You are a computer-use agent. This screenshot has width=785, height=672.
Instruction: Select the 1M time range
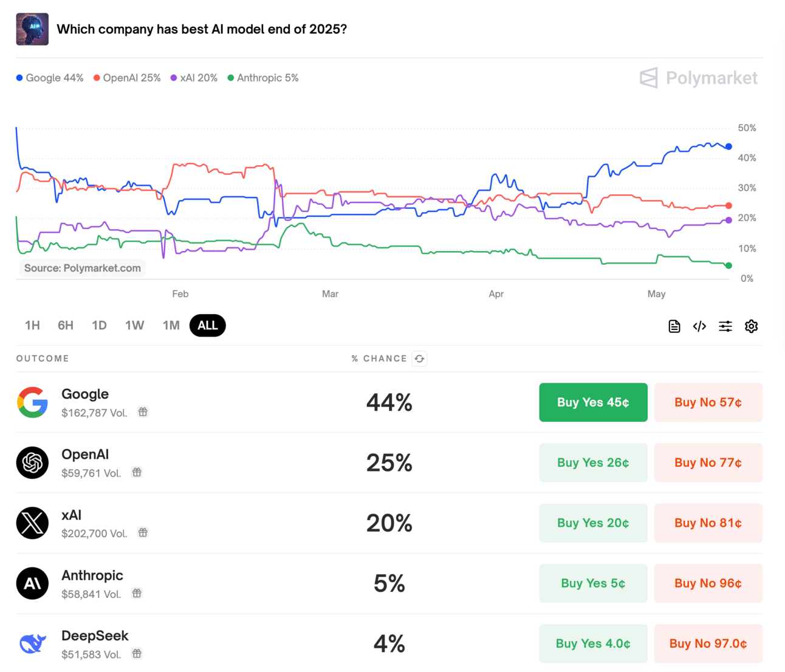point(171,326)
